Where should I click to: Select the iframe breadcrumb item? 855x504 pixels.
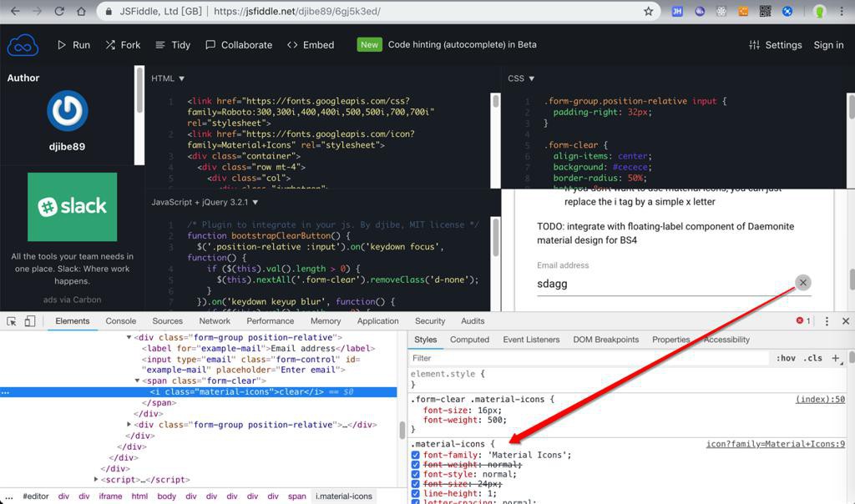[111, 496]
